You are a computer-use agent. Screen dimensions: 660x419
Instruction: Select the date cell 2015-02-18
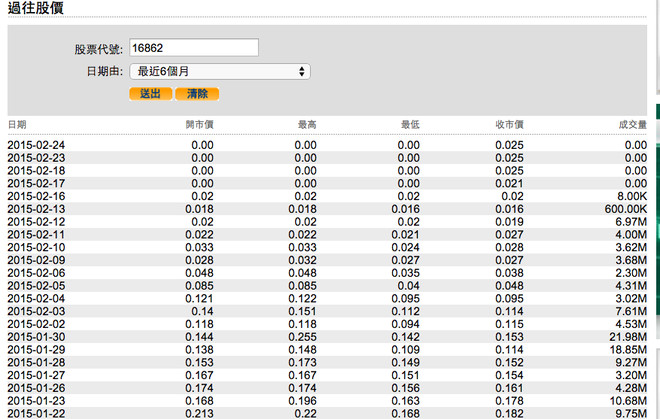point(36,171)
